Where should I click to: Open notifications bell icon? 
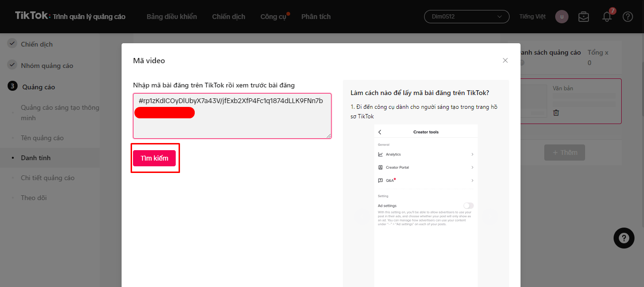[607, 17]
